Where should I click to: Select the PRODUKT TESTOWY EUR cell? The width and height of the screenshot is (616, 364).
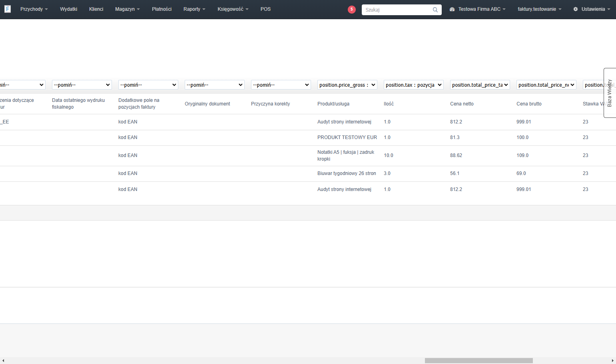click(347, 137)
